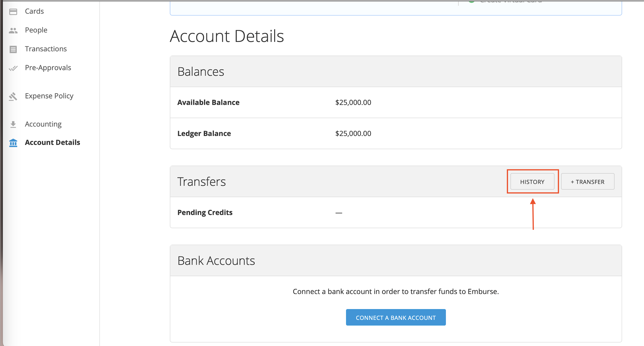Click the Pre-Approvals double checkmark icon

[x=13, y=68]
